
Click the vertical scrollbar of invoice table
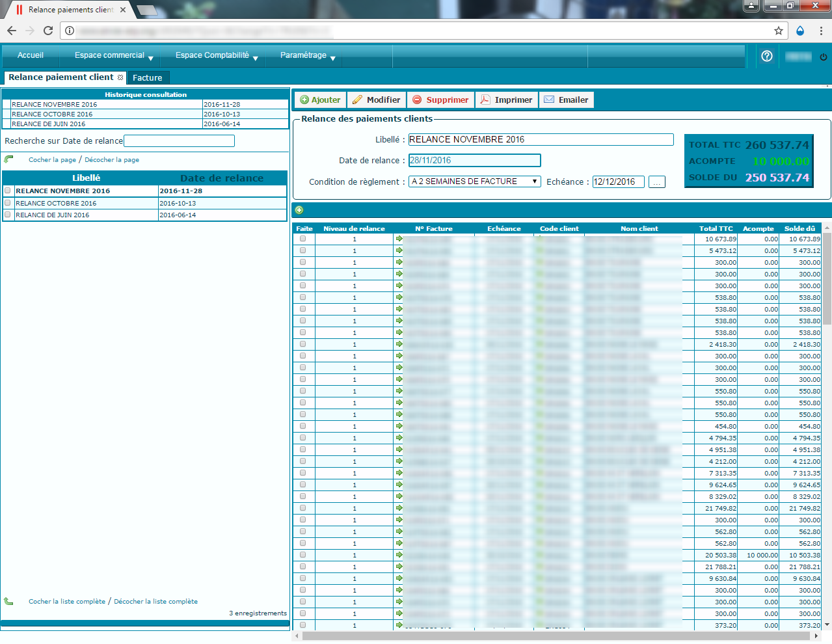pos(827,278)
